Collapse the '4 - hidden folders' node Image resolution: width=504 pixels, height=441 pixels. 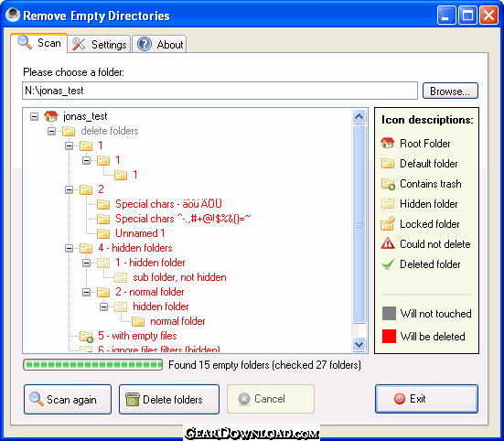69,249
